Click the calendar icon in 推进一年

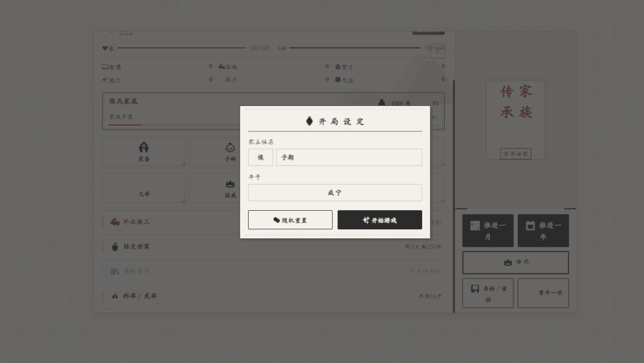point(530,225)
